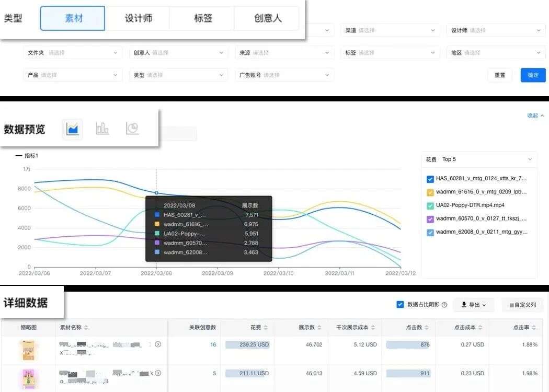
Task: Select the line chart view icon
Action: (72, 129)
